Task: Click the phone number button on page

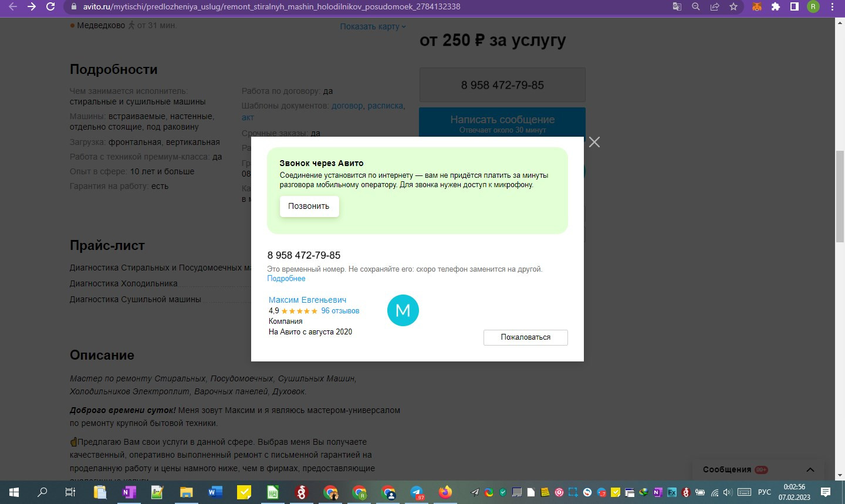Action: [502, 85]
